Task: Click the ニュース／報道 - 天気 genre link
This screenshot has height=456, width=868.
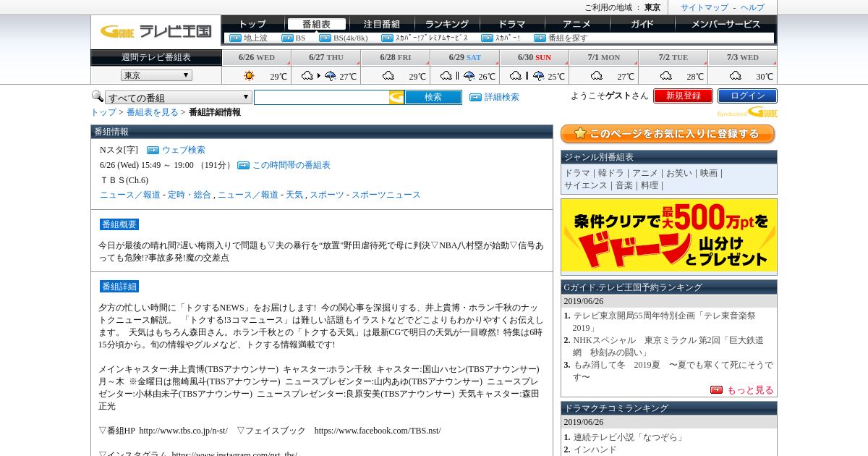Action: pyautogui.click(x=260, y=195)
